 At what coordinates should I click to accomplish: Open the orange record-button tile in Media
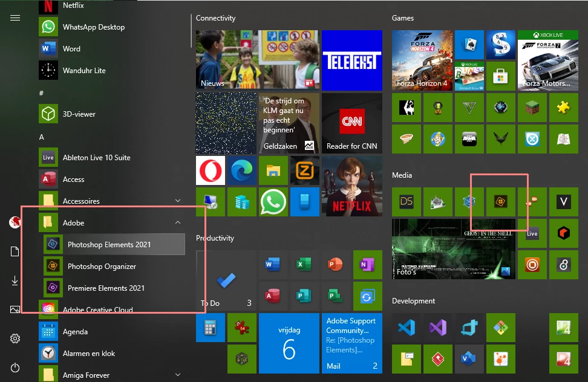click(x=532, y=265)
